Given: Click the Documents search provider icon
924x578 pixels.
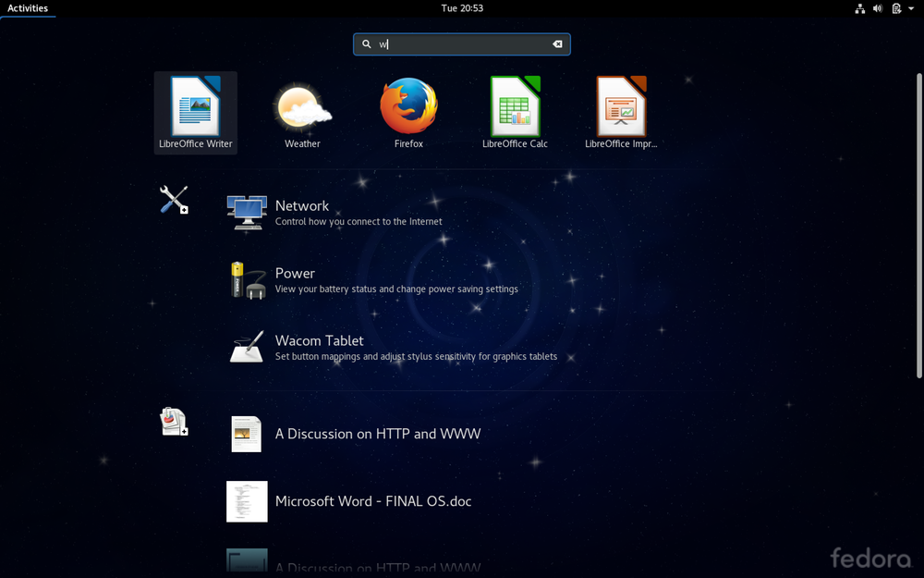Looking at the screenshot, I should (174, 422).
